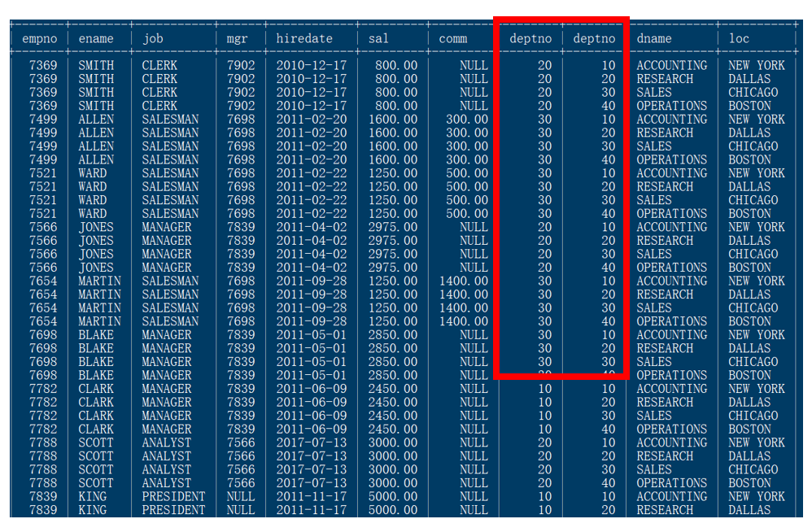Select WARD in the DALLAS row
This screenshot has width=812, height=532.
[x=92, y=187]
